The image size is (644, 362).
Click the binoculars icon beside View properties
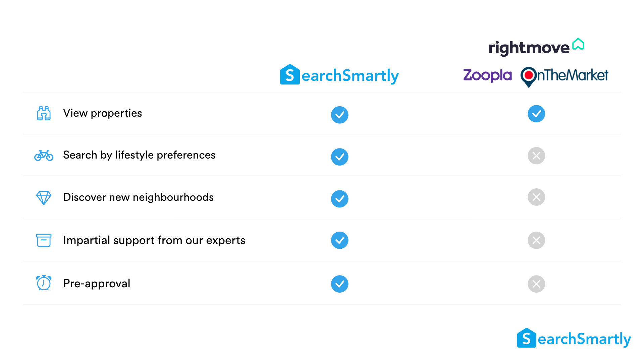[44, 113]
